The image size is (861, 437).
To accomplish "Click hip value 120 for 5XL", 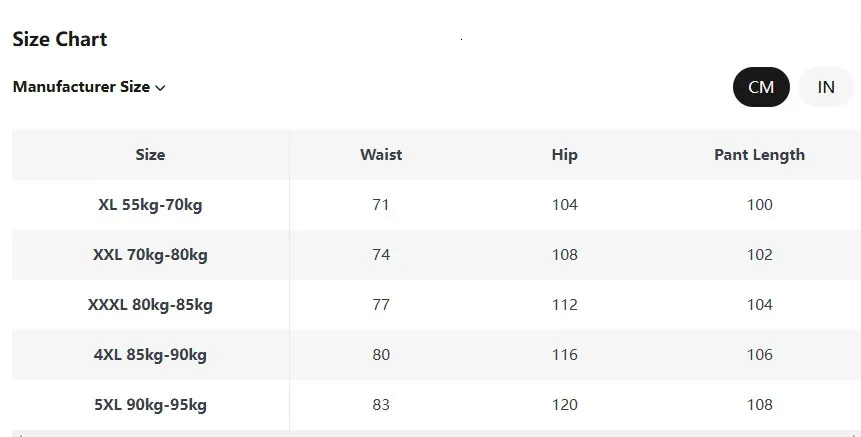I will coord(564,405).
